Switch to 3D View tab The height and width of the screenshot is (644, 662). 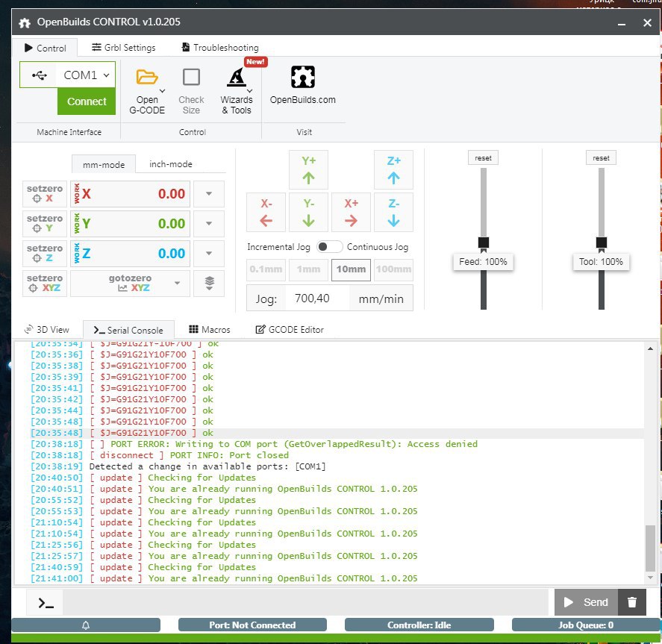point(47,330)
